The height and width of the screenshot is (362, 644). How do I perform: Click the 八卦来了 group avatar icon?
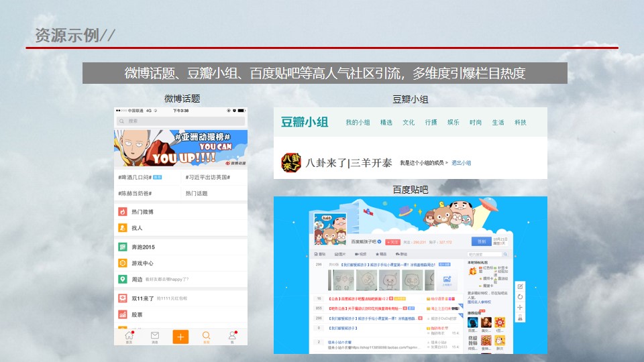point(290,162)
